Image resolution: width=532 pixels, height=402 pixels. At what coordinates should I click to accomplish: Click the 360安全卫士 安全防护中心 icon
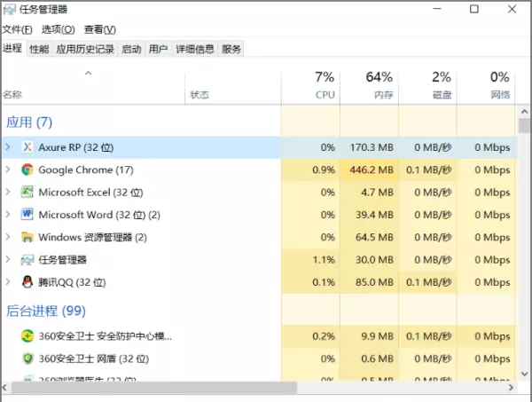(x=27, y=335)
